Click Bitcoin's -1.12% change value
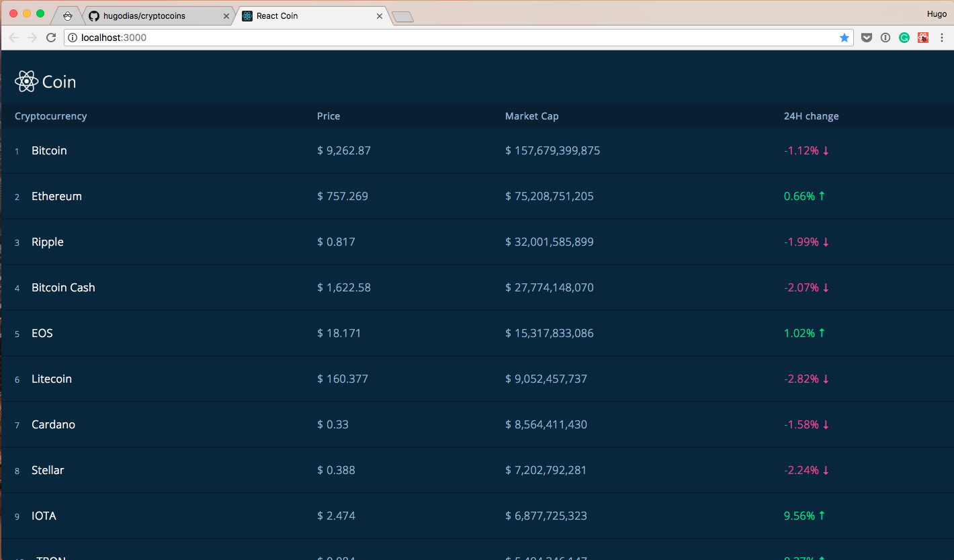The image size is (954, 560). coord(801,150)
